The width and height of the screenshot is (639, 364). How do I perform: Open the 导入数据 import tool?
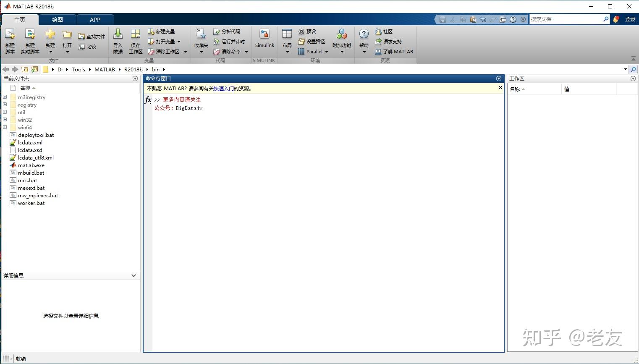click(x=118, y=41)
